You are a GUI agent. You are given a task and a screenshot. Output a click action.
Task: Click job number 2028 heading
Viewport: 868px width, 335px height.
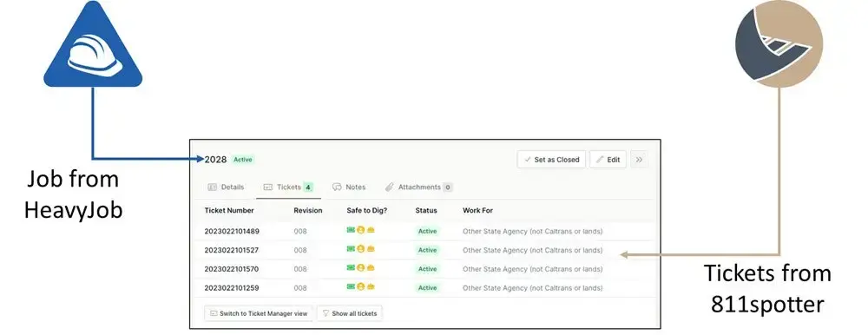click(216, 160)
